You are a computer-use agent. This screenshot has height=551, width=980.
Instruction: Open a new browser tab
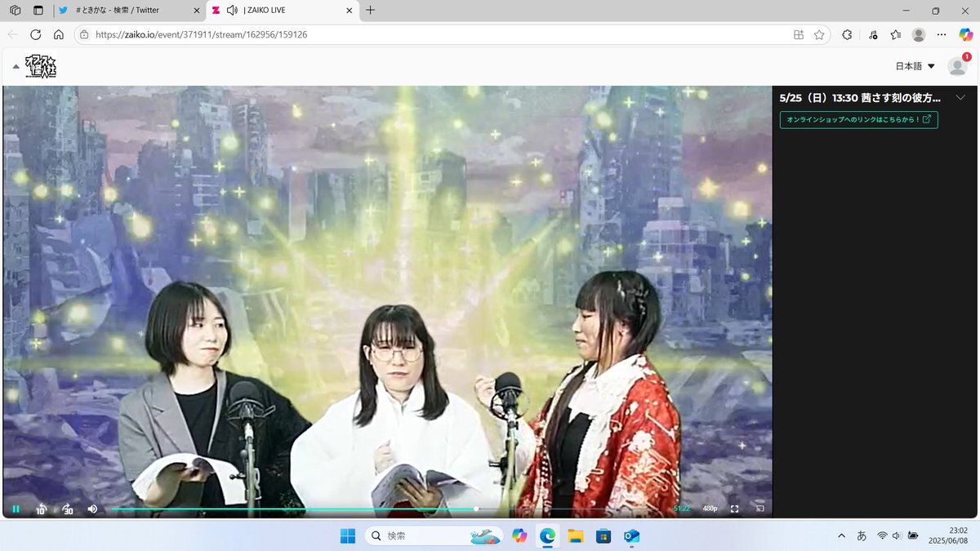[370, 11]
